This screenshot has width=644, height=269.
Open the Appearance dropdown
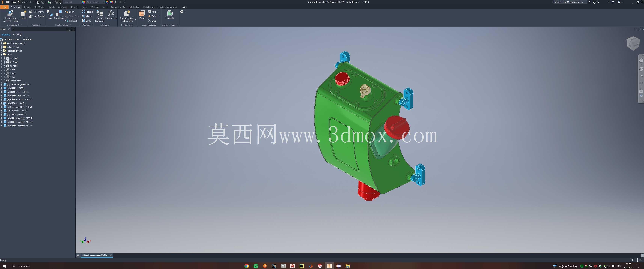click(x=95, y=2)
